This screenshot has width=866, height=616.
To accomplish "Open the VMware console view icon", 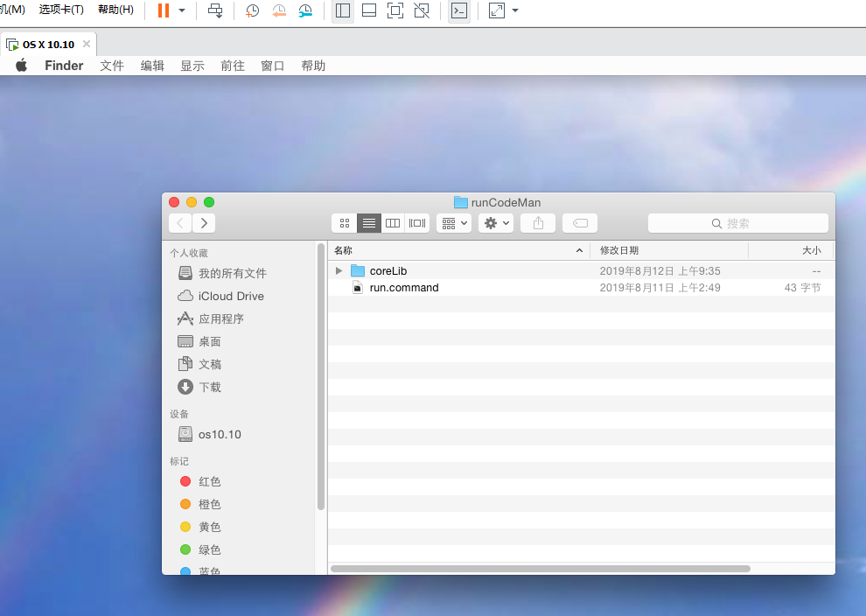I will 459,10.
